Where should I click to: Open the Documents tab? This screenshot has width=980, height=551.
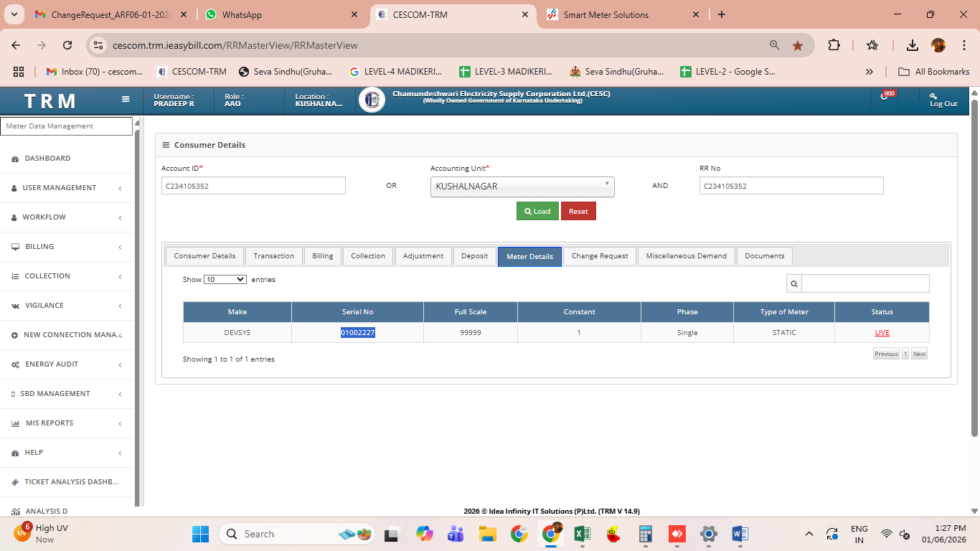pos(765,256)
